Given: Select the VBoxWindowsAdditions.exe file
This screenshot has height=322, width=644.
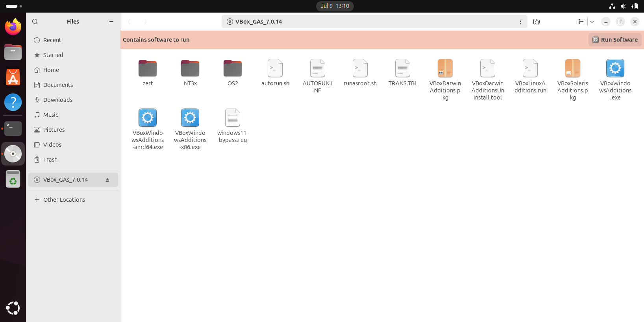Looking at the screenshot, I should [615, 80].
